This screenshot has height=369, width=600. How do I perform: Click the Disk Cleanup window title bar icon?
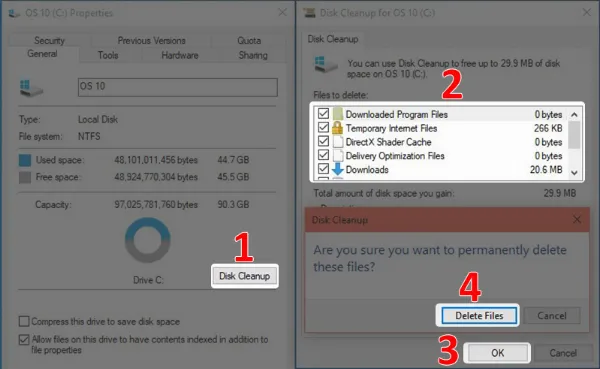309,13
